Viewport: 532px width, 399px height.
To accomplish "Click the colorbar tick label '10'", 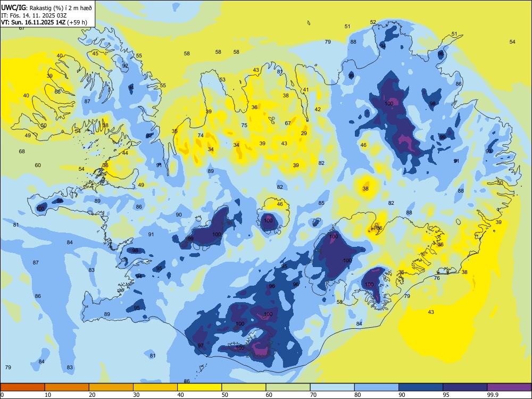I will pos(48,395).
